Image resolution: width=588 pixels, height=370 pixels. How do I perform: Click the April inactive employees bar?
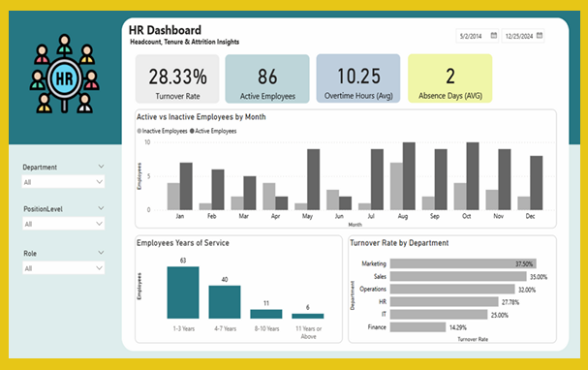point(269,197)
